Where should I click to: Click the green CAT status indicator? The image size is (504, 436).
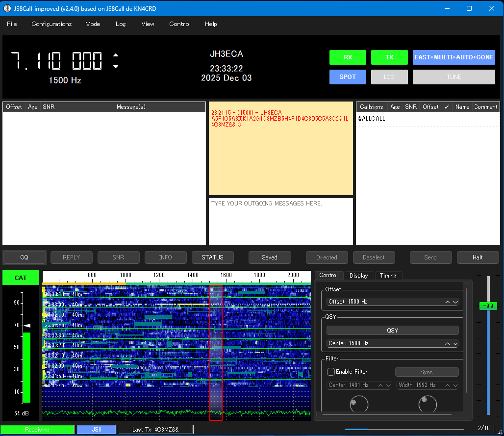[x=21, y=278]
